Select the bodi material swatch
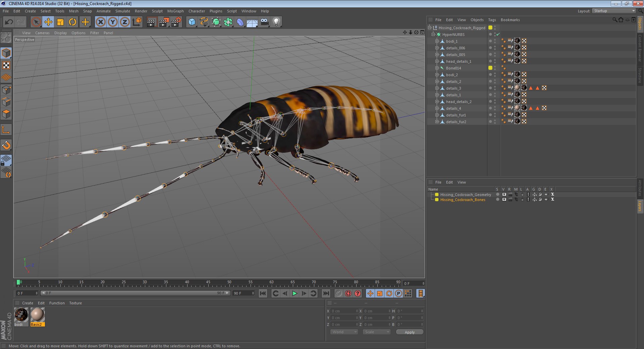The width and height of the screenshot is (644, 349). pyautogui.click(x=21, y=315)
